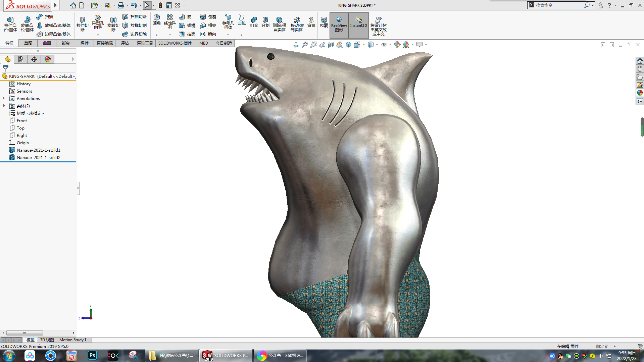The image size is (644, 362).
Task: Open the 参考几何体 dropdown arrow
Action: 228,35
